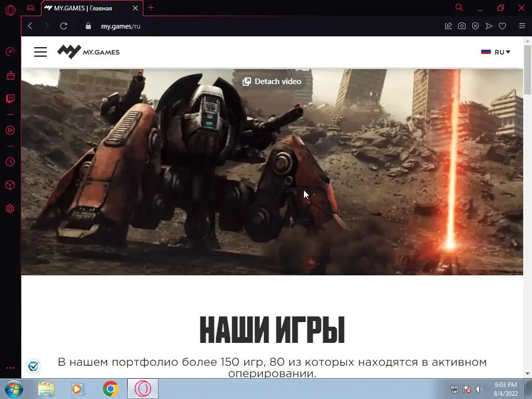Open the Opera GX main menu logo

coord(10,10)
